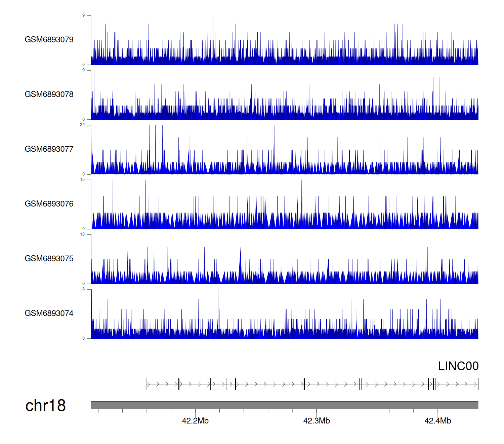The height and width of the screenshot is (444, 504).
Task: Click the wide triangular peak in GSM6893075 track
Action: tap(240, 266)
